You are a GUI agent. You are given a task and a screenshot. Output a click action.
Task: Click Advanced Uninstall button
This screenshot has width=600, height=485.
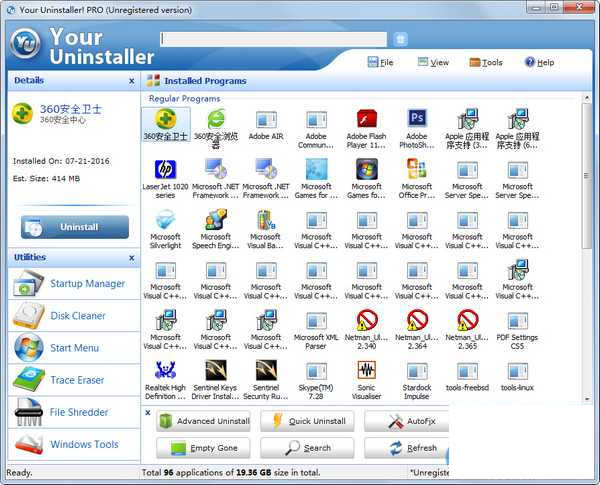point(203,421)
